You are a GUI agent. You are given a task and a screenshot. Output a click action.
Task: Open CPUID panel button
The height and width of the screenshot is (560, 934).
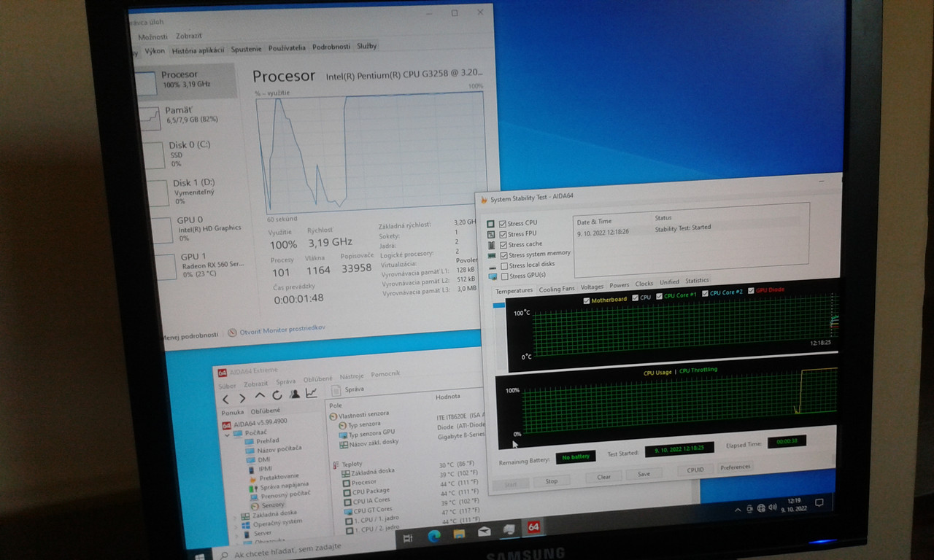[695, 470]
